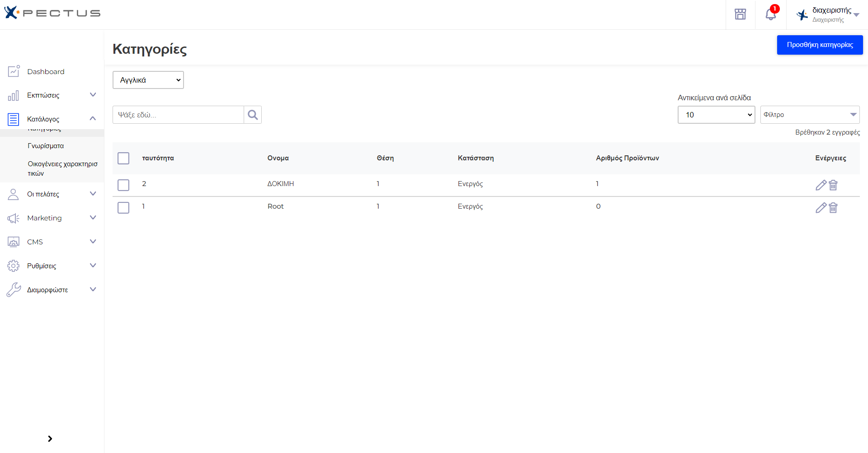Open the storefront icon in header
This screenshot has width=868, height=453.
pyautogui.click(x=740, y=14)
